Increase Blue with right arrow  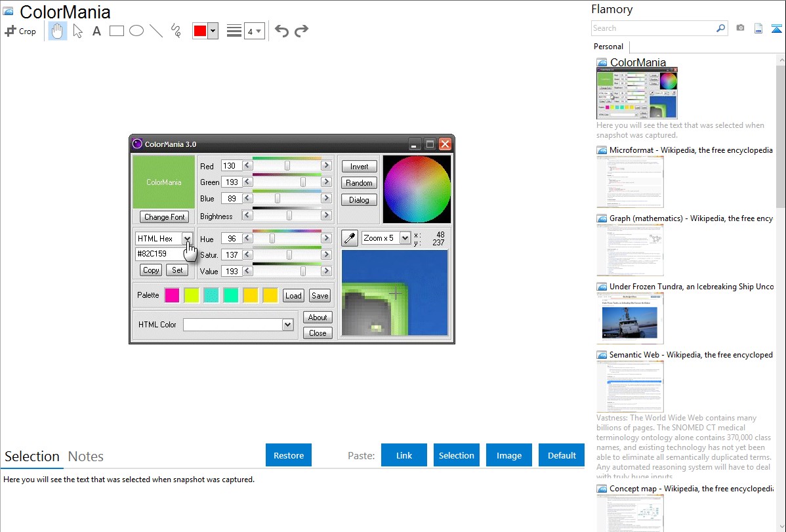tap(326, 198)
